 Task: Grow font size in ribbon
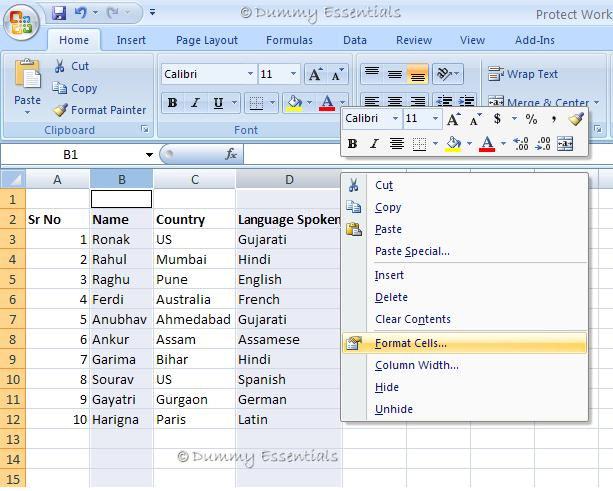click(315, 74)
